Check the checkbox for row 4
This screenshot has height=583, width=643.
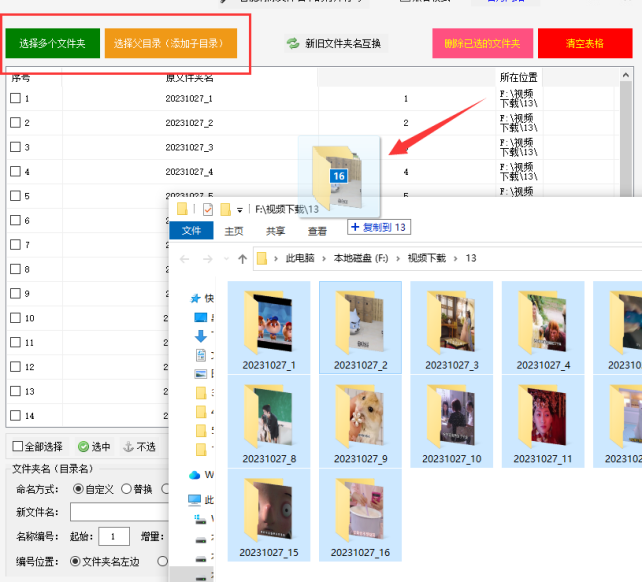tap(15, 171)
